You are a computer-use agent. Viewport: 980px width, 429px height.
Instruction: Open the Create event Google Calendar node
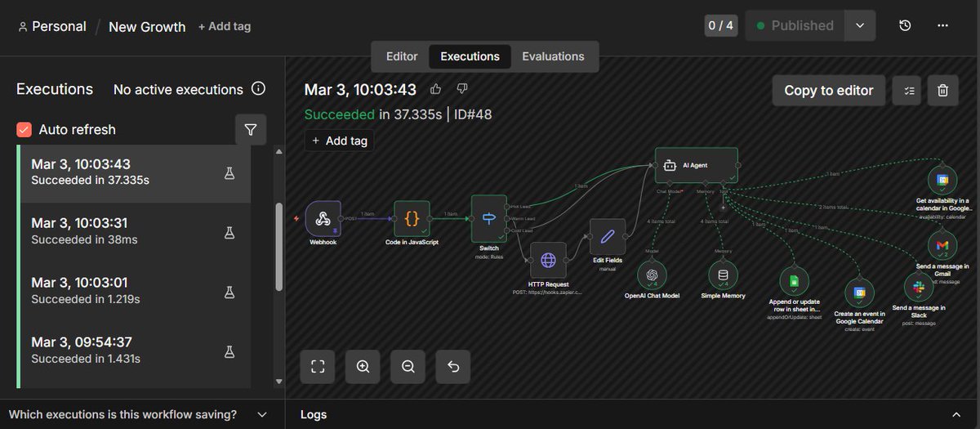[x=859, y=292]
